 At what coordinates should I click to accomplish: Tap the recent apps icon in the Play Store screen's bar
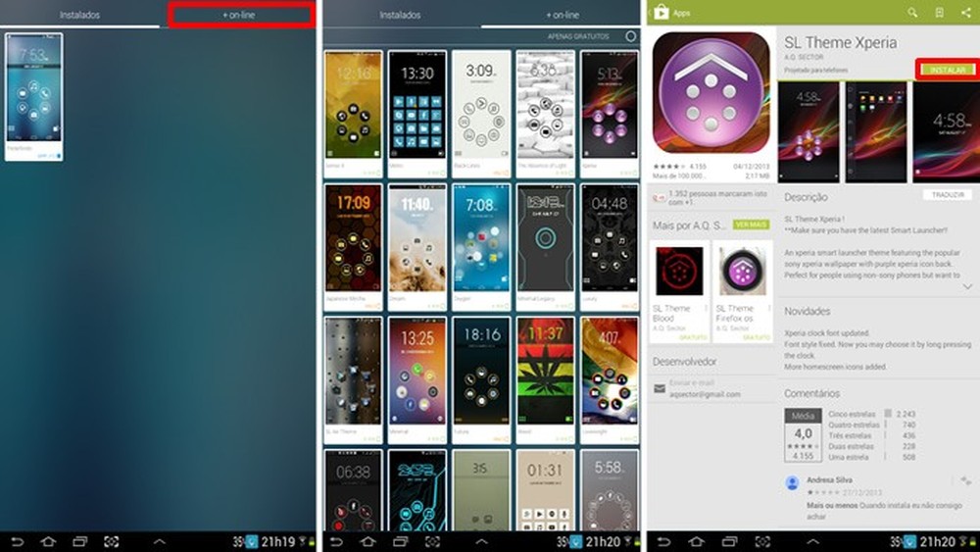pos(729,541)
